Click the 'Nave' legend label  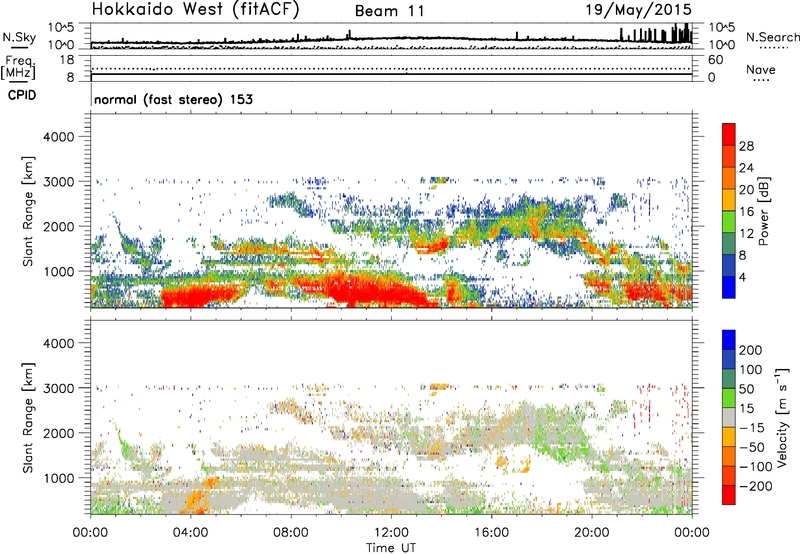(x=761, y=70)
